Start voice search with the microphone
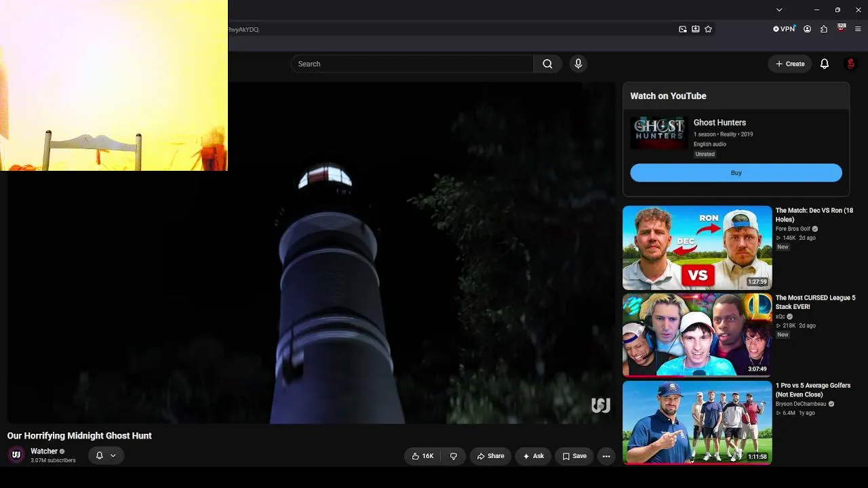868x488 pixels. click(578, 64)
